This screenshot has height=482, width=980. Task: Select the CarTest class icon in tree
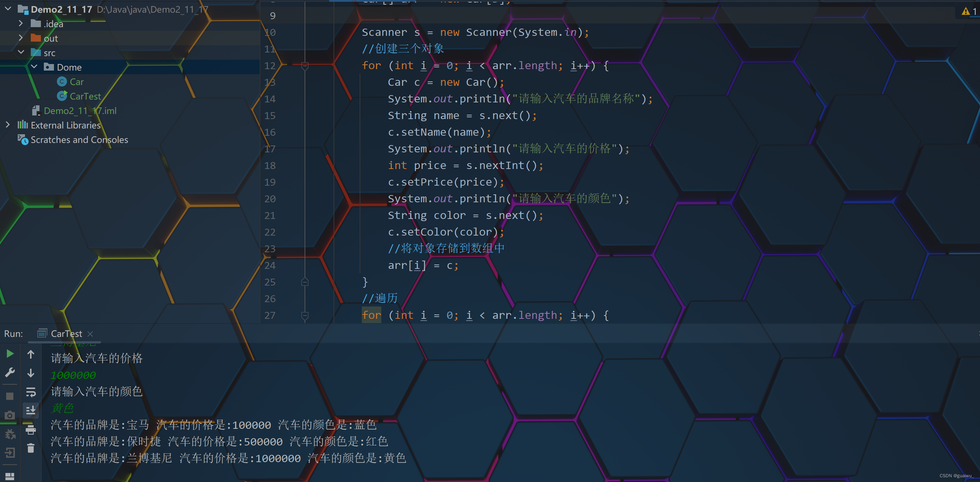click(62, 96)
